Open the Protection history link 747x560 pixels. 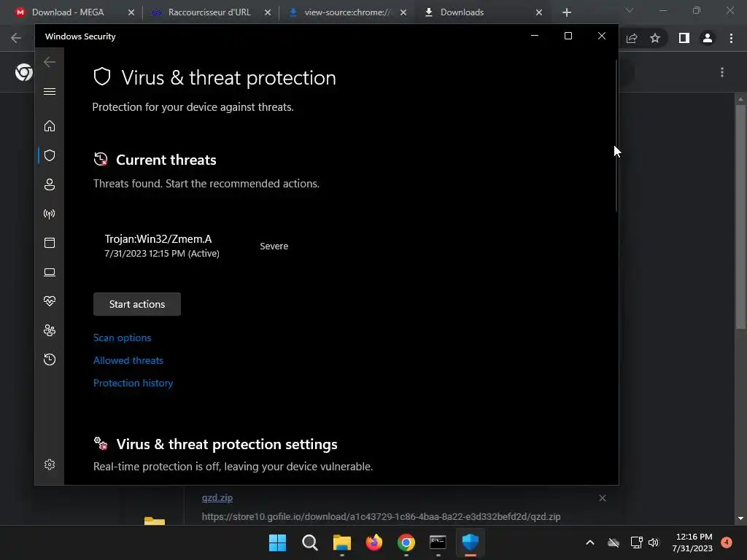tap(133, 383)
